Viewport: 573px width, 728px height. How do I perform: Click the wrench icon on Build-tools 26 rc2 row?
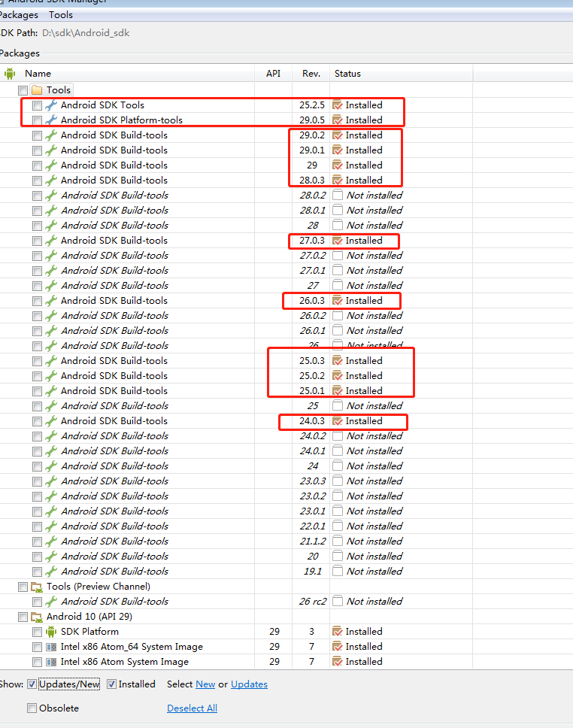coord(51,602)
